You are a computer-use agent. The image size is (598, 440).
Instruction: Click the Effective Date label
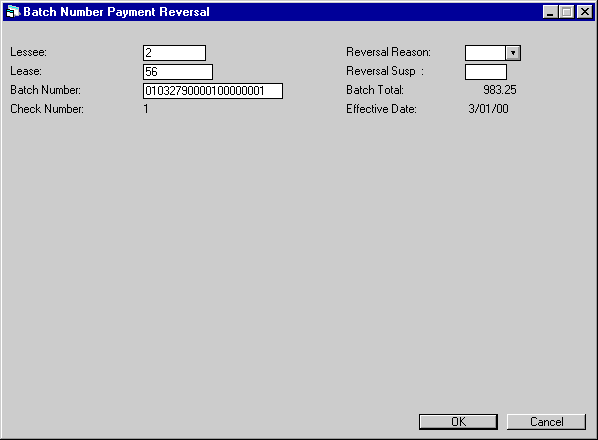click(381, 109)
